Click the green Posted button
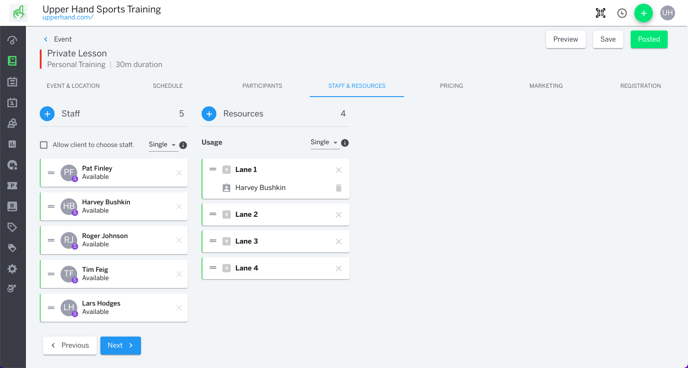This screenshot has width=688, height=368. (x=649, y=39)
